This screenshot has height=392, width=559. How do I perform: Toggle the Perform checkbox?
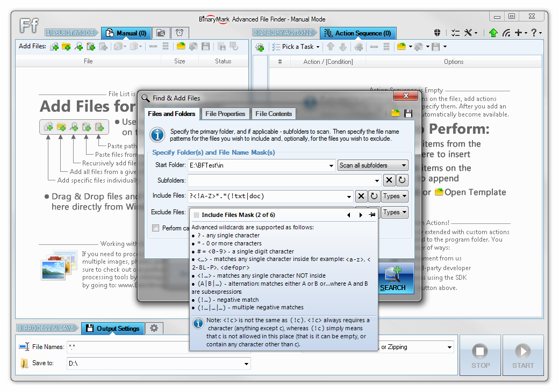(155, 228)
